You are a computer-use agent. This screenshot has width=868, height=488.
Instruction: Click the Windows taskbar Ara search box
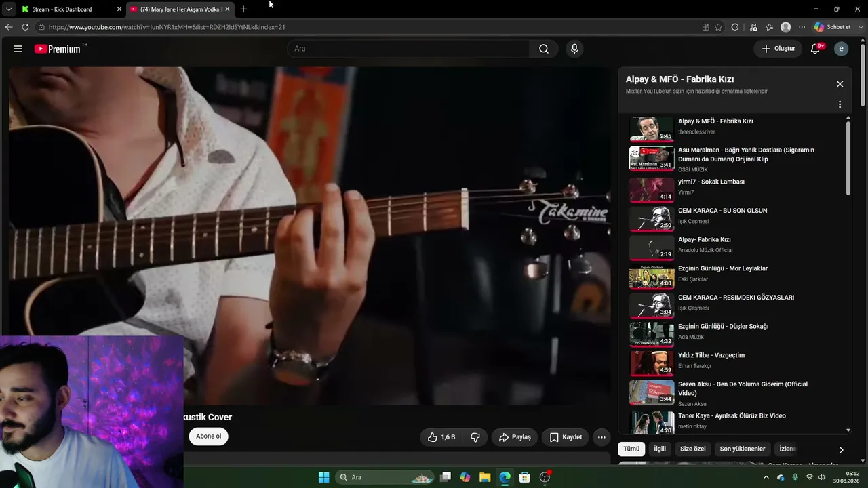[384, 477]
